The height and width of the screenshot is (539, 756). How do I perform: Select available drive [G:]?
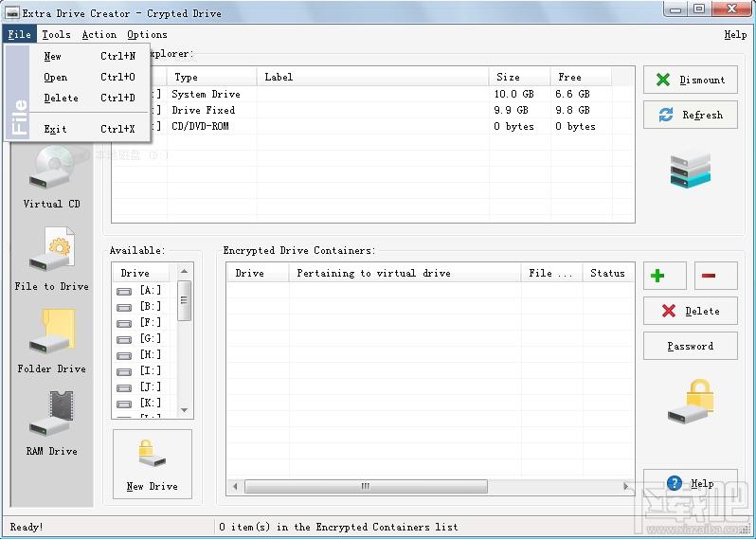click(x=151, y=338)
